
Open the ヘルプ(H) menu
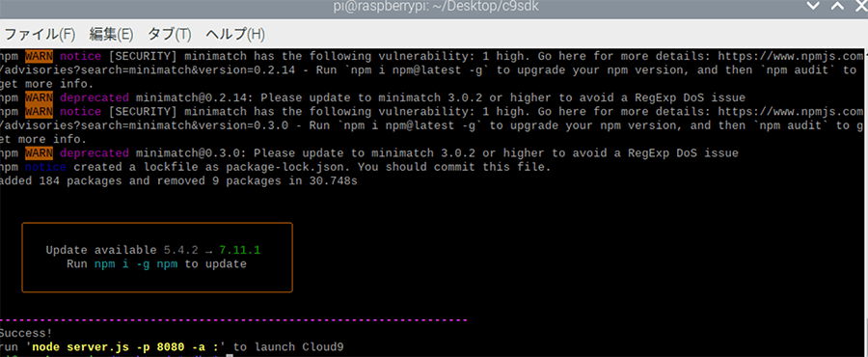point(235,35)
